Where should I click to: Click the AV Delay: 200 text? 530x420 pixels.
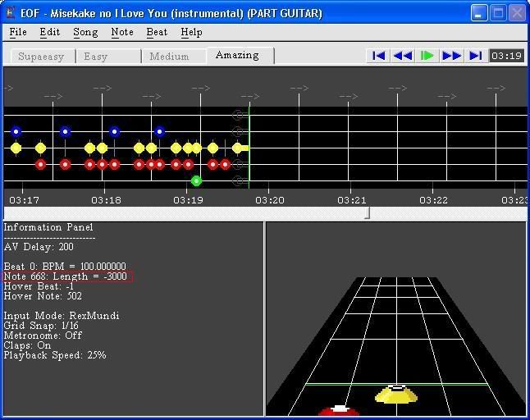point(39,247)
